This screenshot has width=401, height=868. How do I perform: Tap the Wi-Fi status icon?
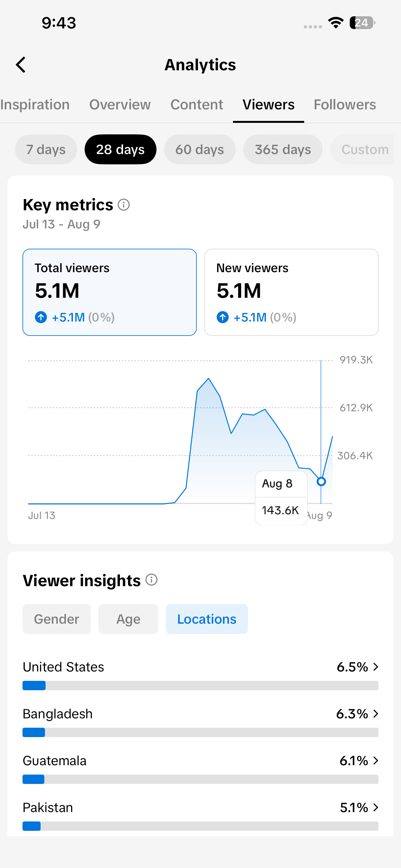[x=336, y=22]
